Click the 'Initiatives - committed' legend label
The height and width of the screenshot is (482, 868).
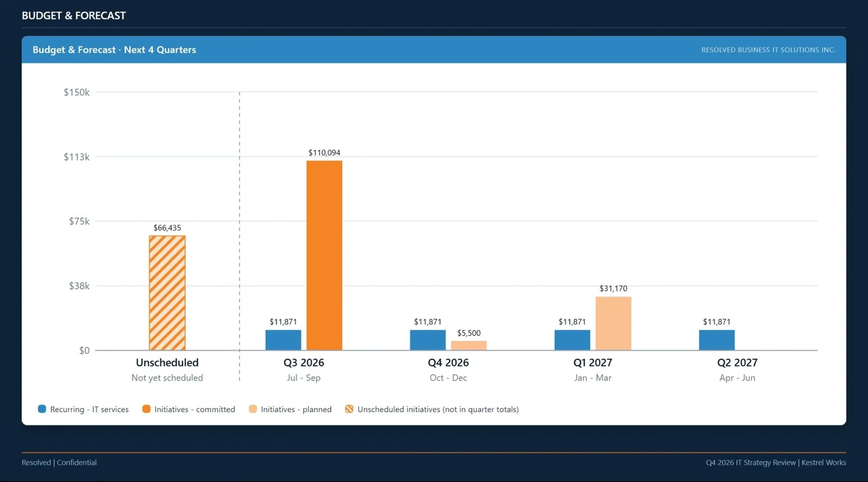click(195, 409)
